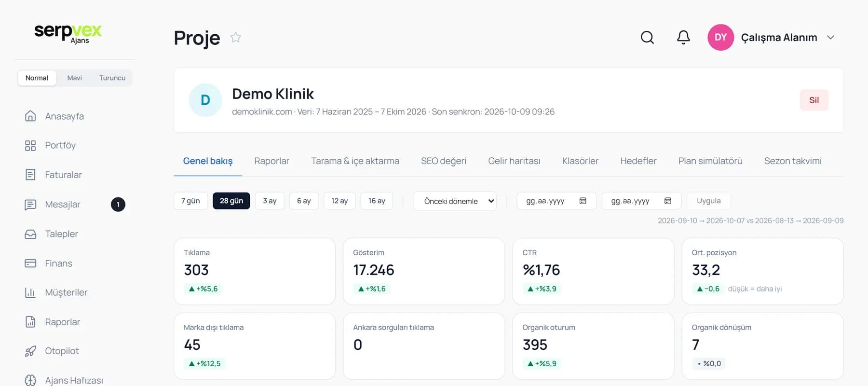Open the Genel bakış tab

[x=208, y=161]
